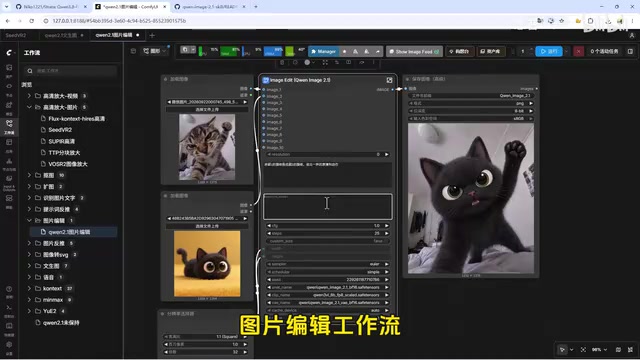
Task: Switch to the first GitHub browser tab
Action: [51, 7]
